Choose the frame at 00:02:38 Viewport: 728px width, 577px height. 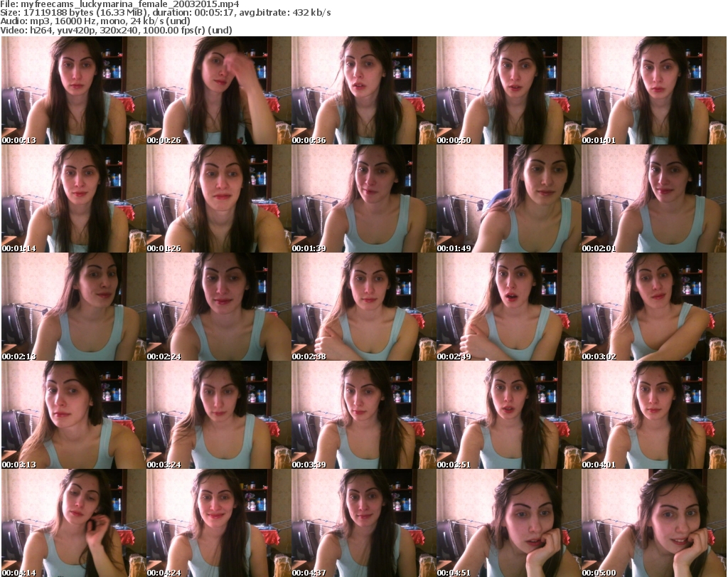364,307
